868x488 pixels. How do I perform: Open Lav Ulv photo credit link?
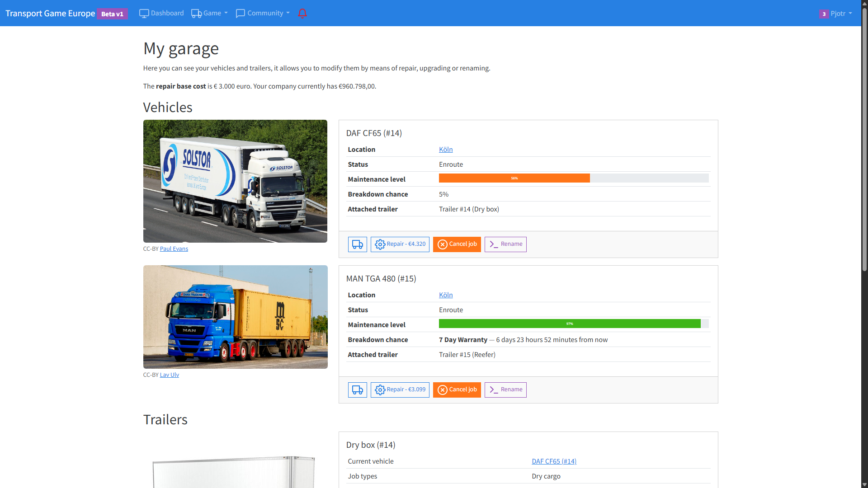[170, 375]
